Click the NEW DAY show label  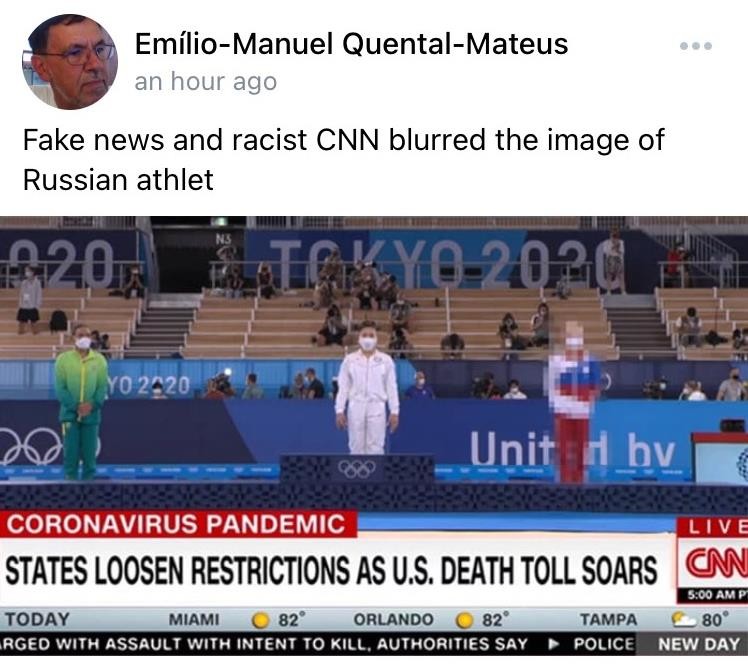pos(698,644)
